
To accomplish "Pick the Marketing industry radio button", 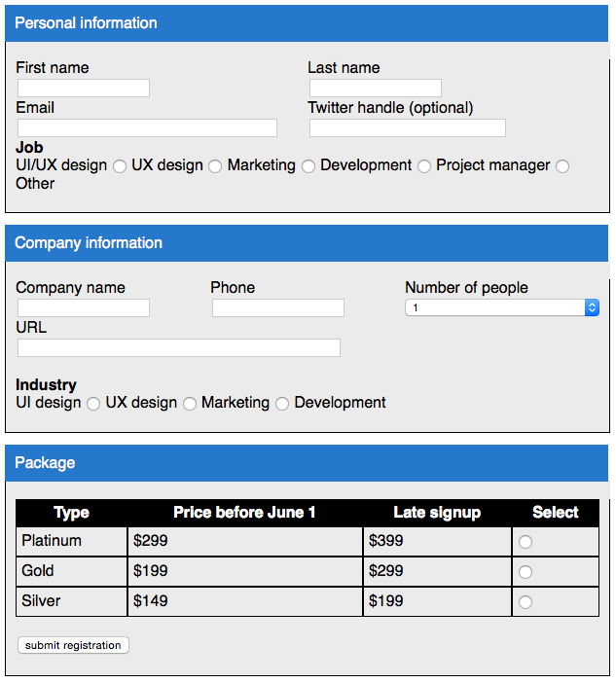I will point(282,404).
